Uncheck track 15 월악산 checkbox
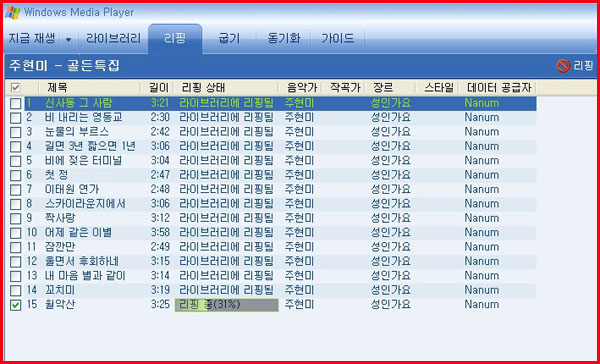The image size is (600, 364). [x=15, y=305]
